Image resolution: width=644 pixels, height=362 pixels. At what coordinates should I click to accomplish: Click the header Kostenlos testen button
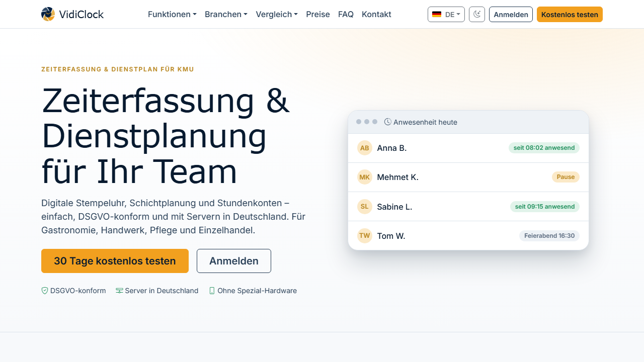click(x=570, y=15)
